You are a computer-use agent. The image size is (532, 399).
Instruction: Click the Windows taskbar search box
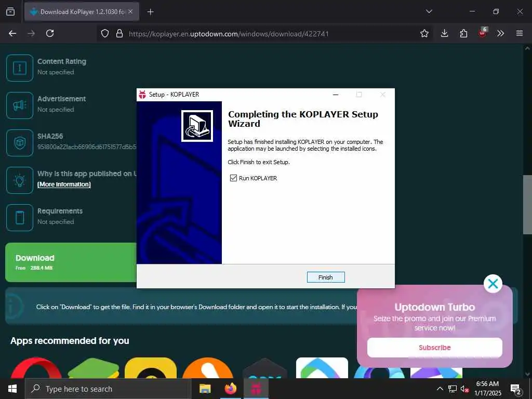[x=108, y=389]
